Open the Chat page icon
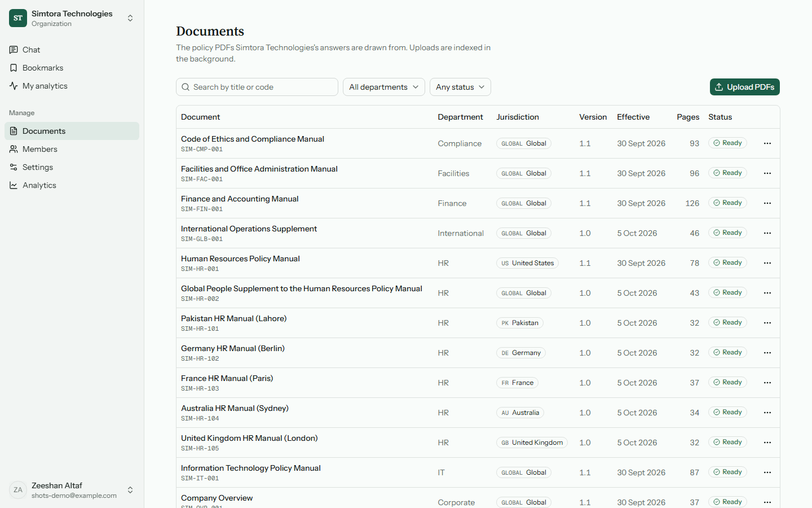Viewport: 812px width, 508px height. pyautogui.click(x=14, y=50)
